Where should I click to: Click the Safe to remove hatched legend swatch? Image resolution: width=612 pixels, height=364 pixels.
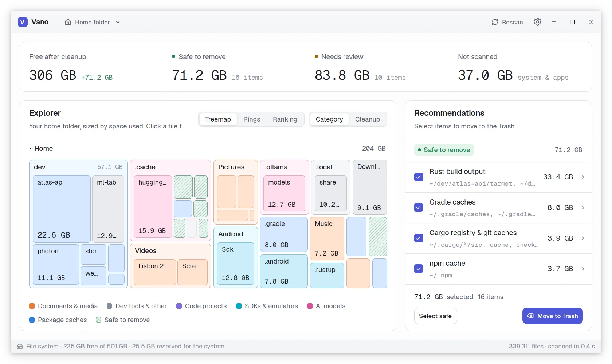pos(98,320)
